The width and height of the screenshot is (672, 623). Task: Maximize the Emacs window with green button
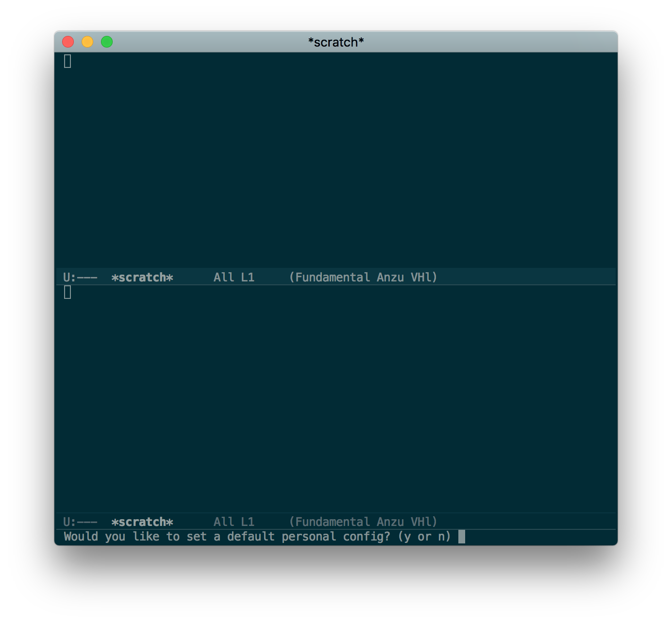point(107,42)
